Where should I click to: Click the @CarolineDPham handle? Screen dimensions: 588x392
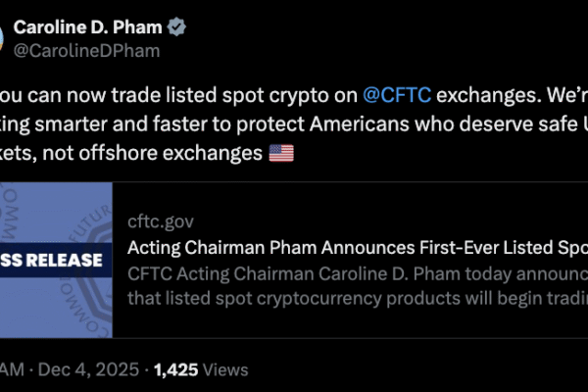85,50
